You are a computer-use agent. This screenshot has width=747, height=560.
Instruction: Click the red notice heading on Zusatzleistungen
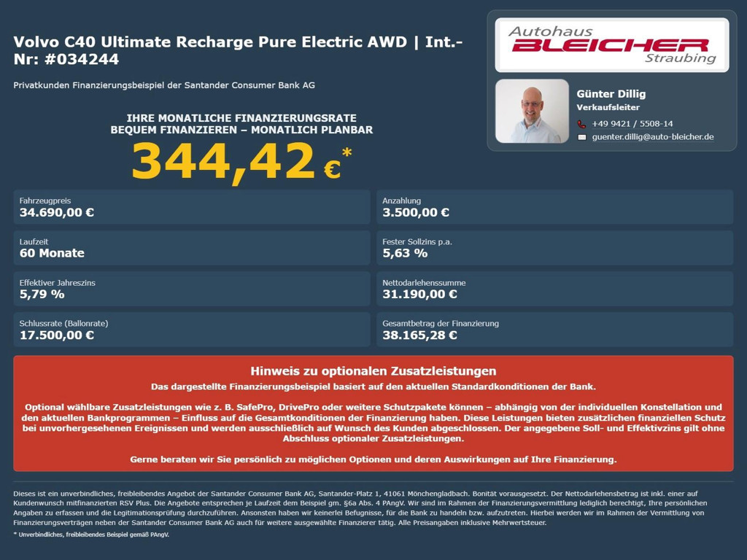(373, 371)
